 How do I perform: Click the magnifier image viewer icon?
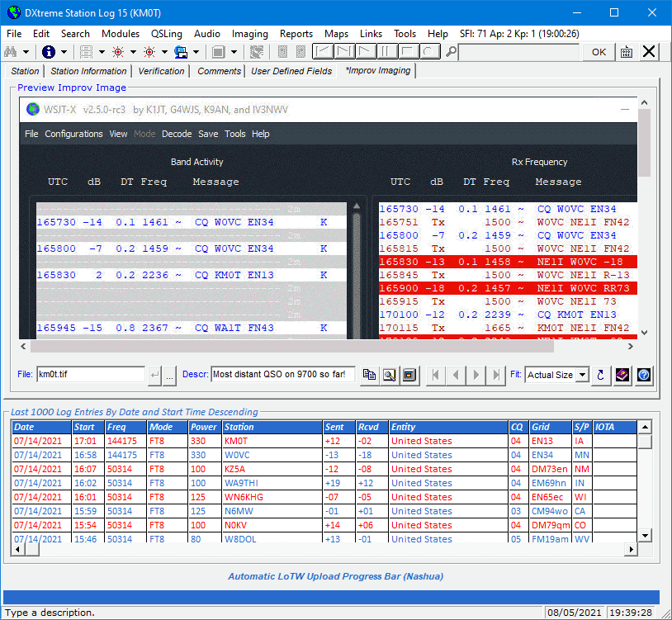tap(388, 375)
